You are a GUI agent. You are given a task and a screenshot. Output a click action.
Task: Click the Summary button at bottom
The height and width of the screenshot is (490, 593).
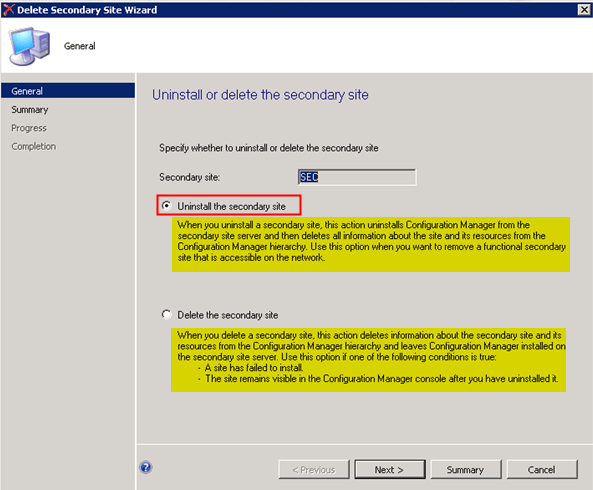click(466, 470)
